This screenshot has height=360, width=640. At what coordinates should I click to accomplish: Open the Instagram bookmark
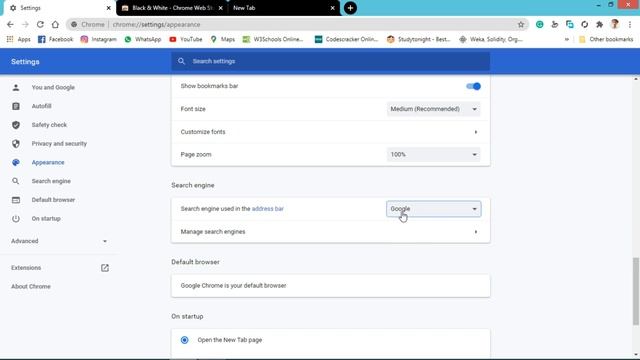pyautogui.click(x=98, y=39)
